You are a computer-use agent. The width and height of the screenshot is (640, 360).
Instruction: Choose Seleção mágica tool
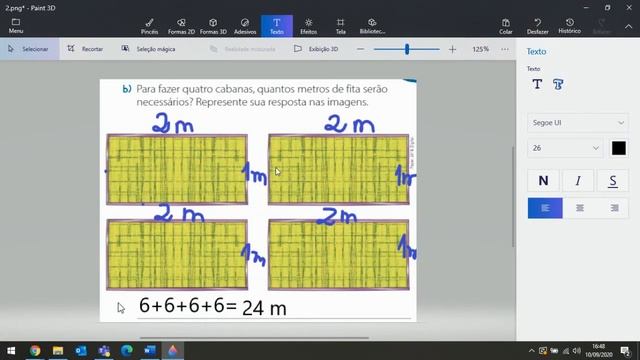[149, 49]
